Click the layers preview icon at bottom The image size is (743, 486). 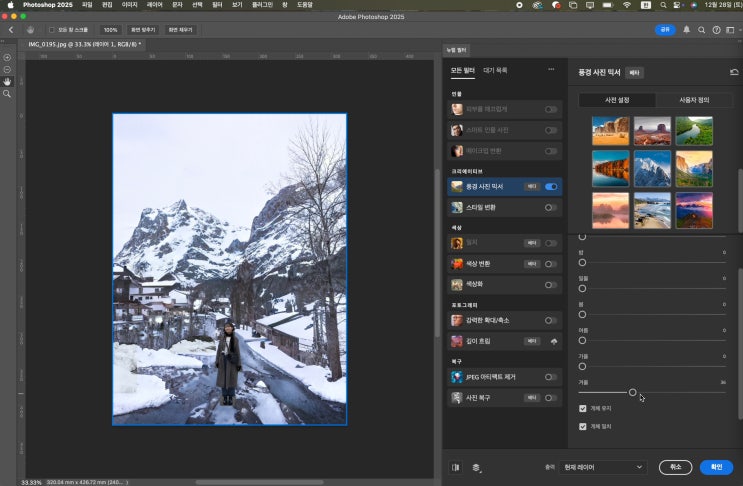tap(477, 467)
